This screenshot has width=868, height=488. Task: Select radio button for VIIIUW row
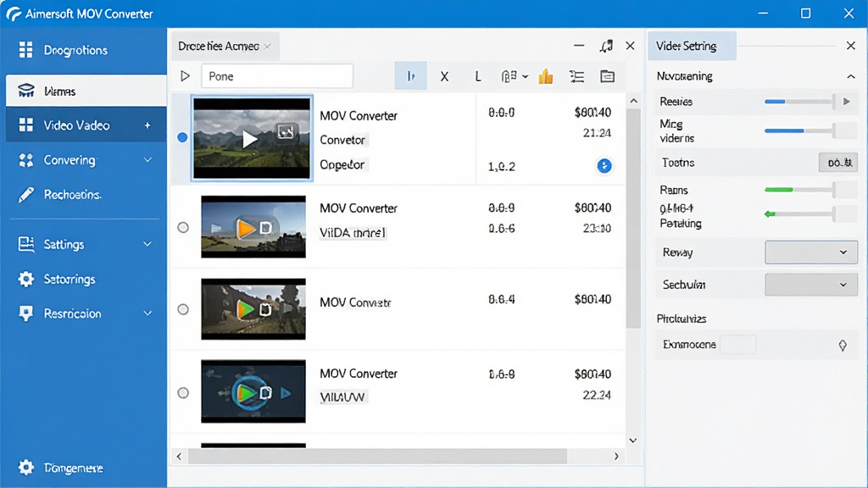pos(183,393)
